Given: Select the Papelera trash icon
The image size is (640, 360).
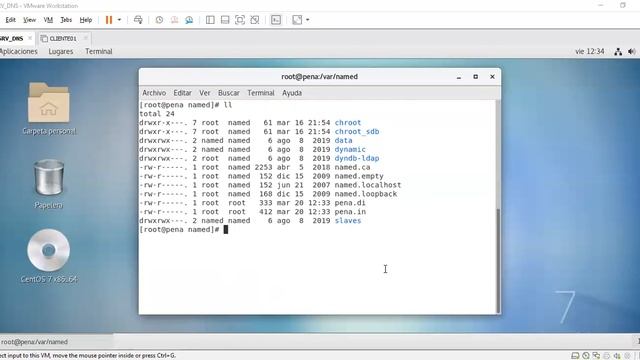Looking at the screenshot, I should 49,184.
